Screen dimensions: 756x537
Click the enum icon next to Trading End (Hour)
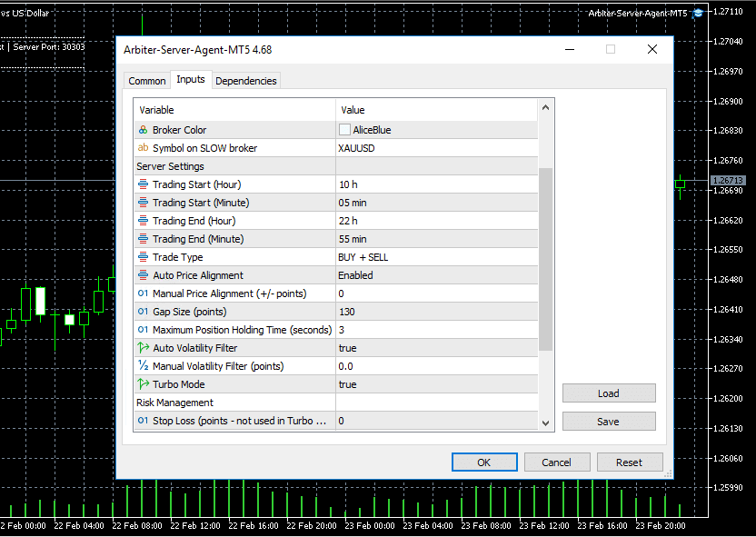tap(144, 221)
